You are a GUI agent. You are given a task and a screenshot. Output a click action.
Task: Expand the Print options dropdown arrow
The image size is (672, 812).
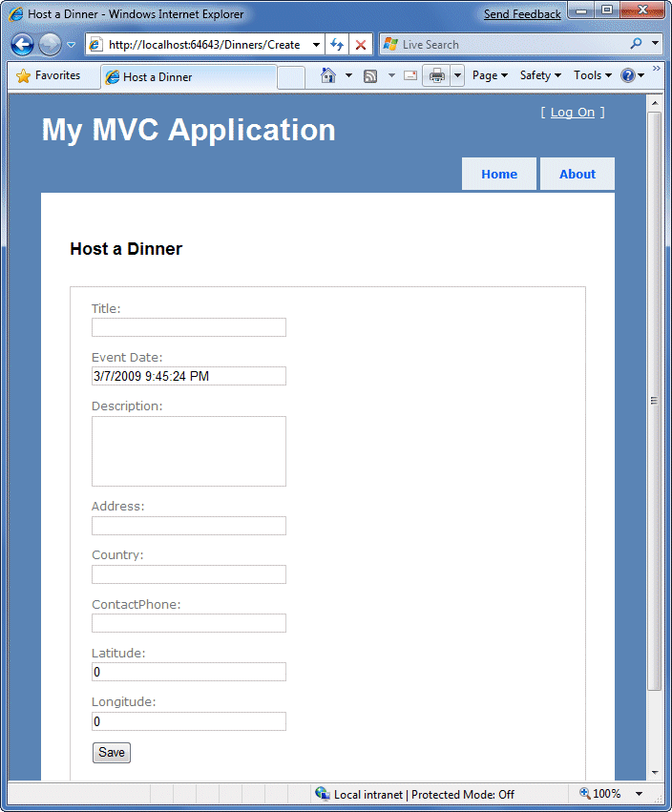click(x=457, y=75)
